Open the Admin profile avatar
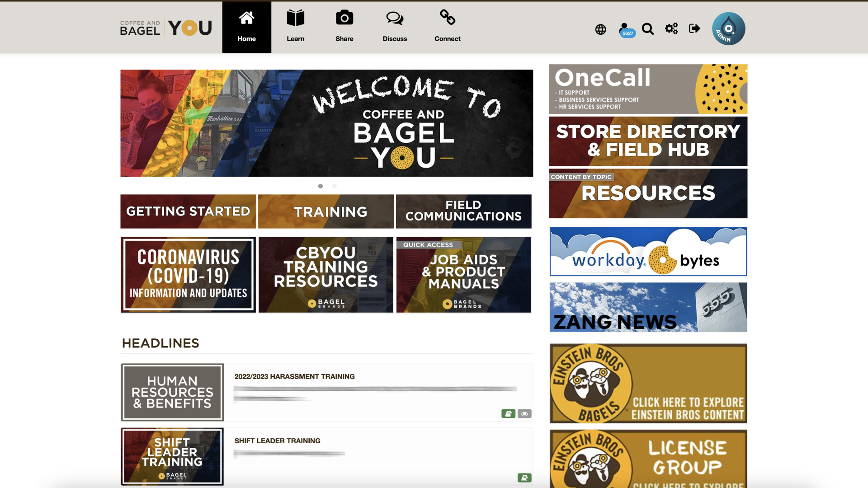 coord(728,28)
